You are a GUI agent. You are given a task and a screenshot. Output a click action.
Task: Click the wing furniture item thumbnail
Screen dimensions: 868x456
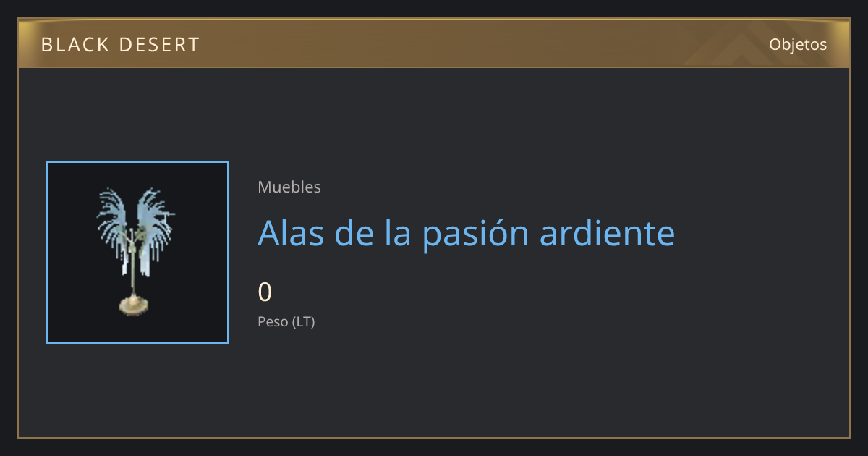point(137,253)
